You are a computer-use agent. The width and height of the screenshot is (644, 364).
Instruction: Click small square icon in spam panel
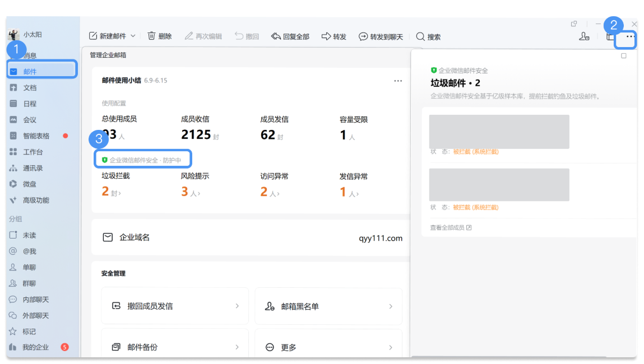623,56
